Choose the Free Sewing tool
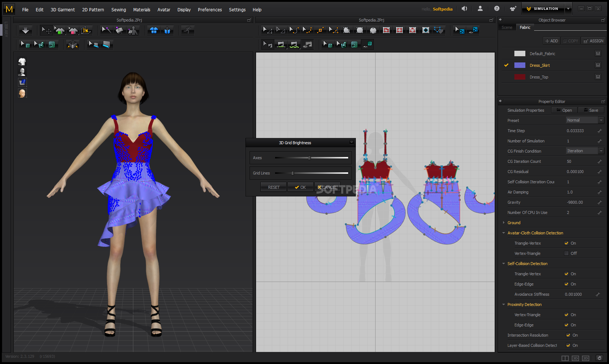609x364 pixels. (x=294, y=45)
